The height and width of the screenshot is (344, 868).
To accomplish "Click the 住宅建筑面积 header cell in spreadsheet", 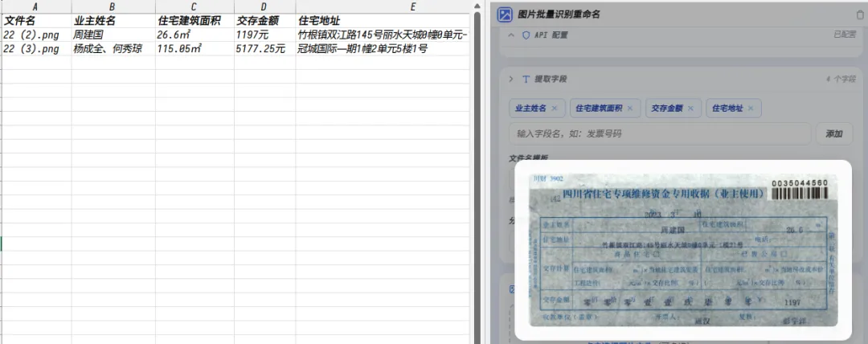I will click(x=194, y=21).
